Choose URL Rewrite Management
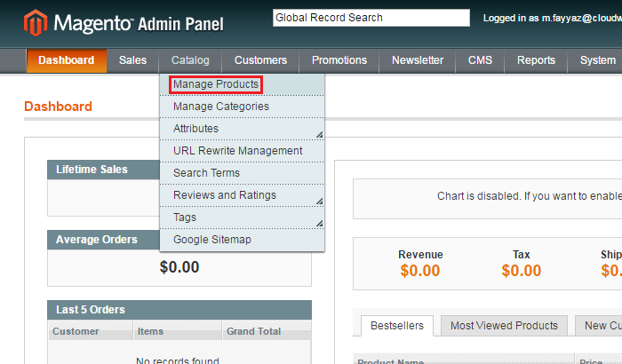This screenshot has width=622, height=364. click(x=242, y=151)
